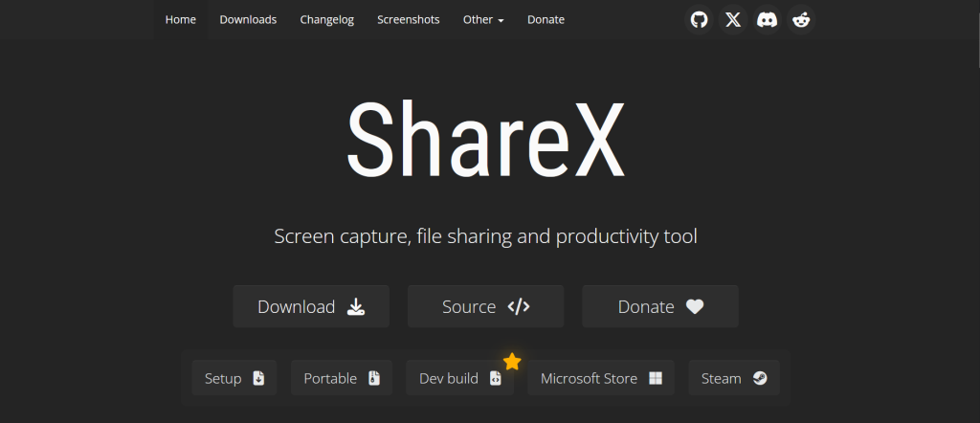
Task: Click the download arrow icon in Download button
Action: click(x=356, y=306)
